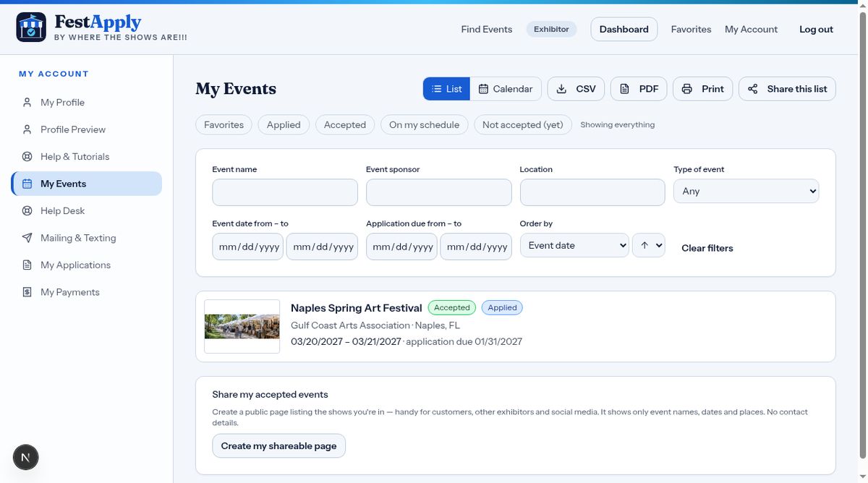Export the events list as PDF
The height and width of the screenshot is (483, 868).
pyautogui.click(x=639, y=89)
